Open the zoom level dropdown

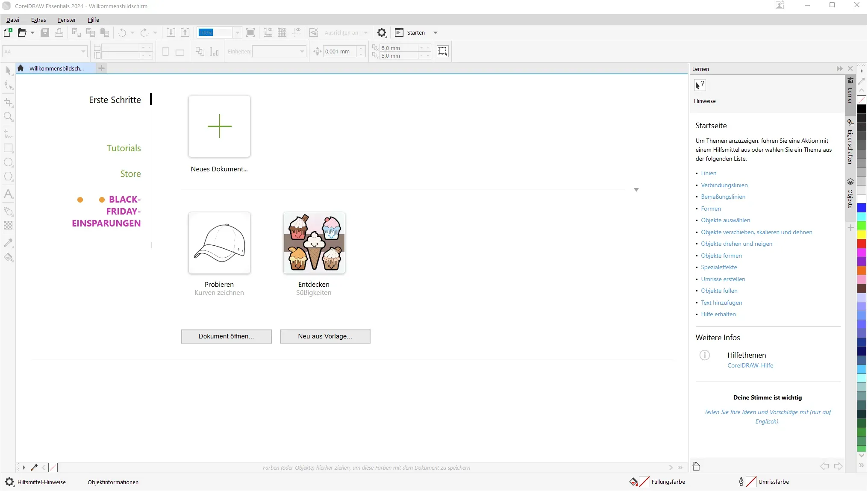[238, 32]
